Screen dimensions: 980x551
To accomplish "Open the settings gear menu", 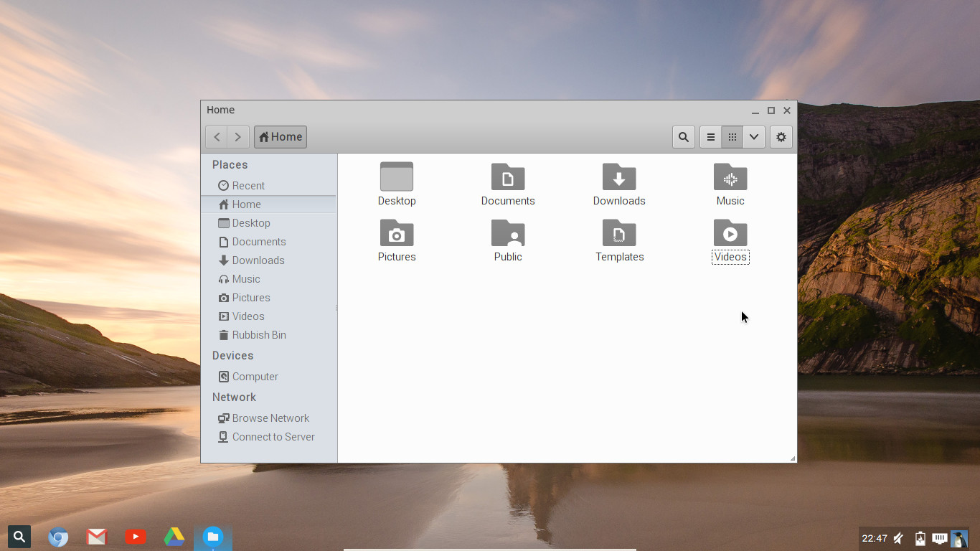I will [x=781, y=137].
